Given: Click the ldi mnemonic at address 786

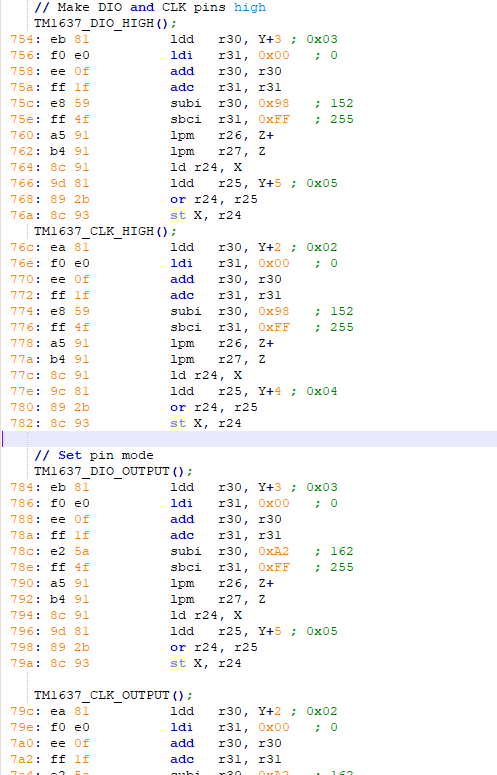Looking at the screenshot, I should (182, 503).
